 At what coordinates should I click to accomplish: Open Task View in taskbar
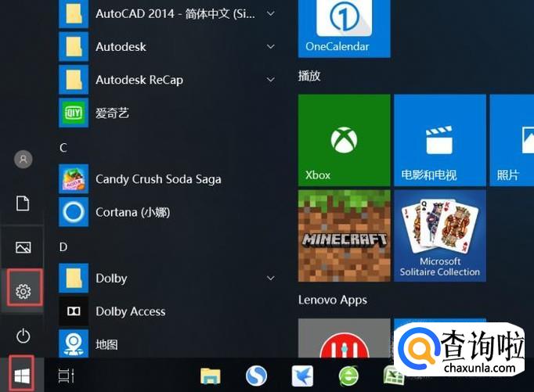(66, 376)
